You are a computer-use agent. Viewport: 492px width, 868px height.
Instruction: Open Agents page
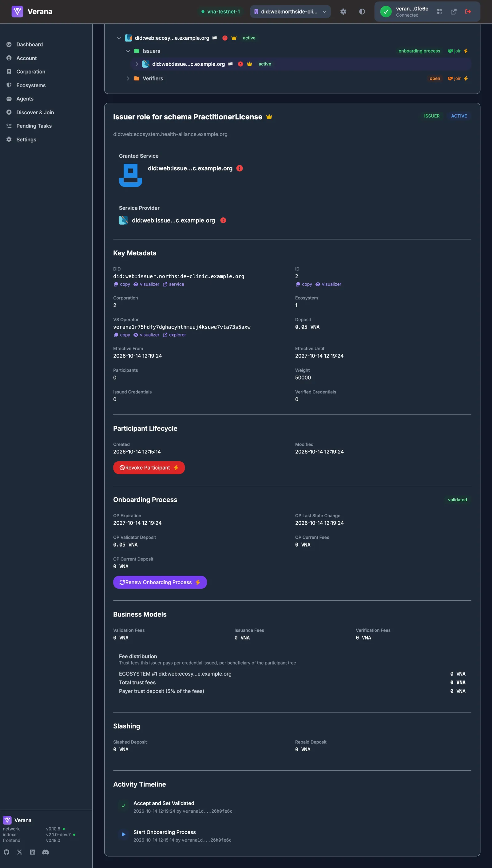(25, 99)
